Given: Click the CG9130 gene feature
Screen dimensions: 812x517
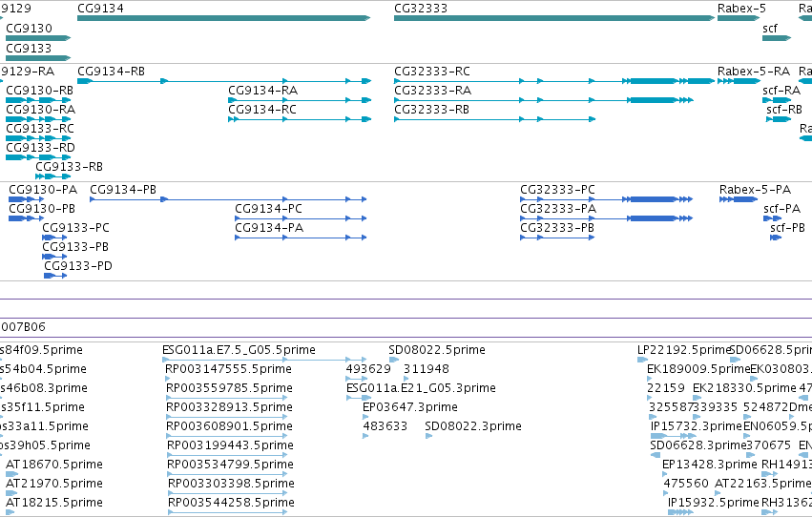Looking at the screenshot, I should 38,38.
